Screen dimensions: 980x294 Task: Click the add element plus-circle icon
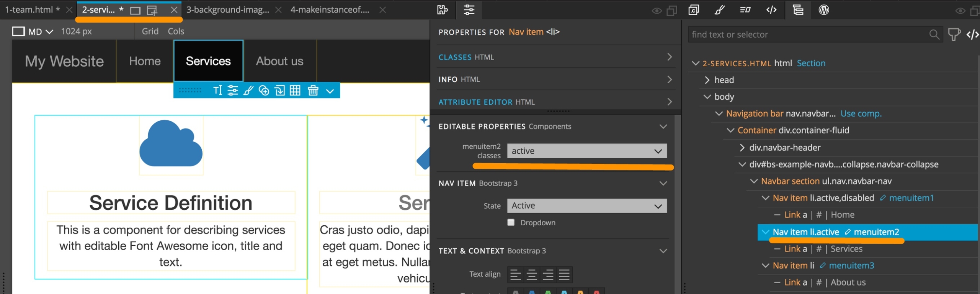(264, 90)
